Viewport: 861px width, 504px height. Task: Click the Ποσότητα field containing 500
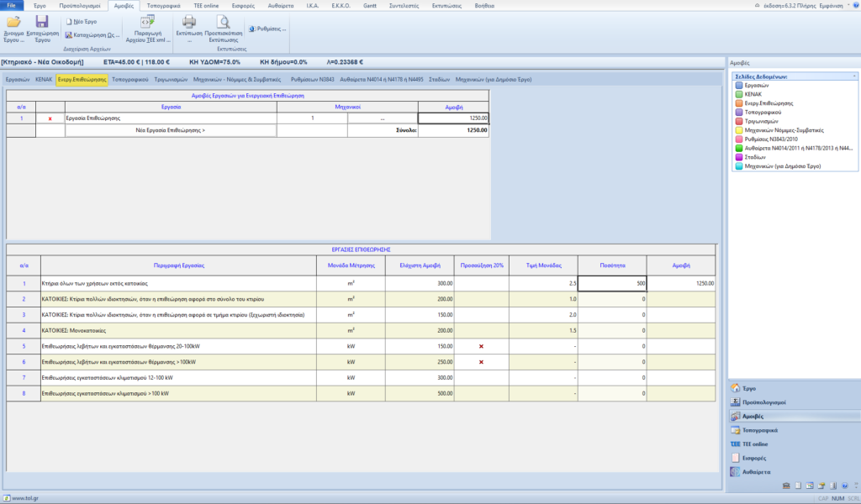[611, 284]
